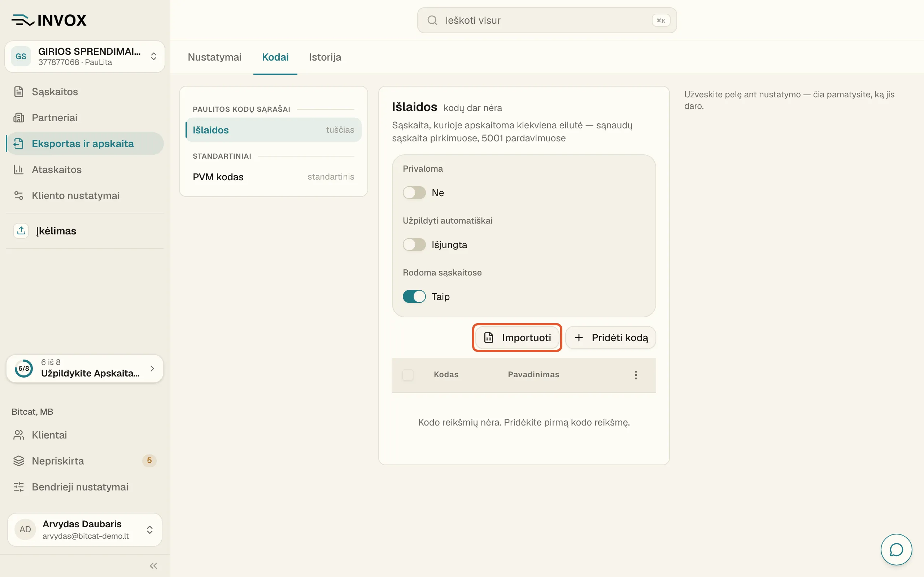
Task: Open the chat support bubble icon
Action: [896, 550]
